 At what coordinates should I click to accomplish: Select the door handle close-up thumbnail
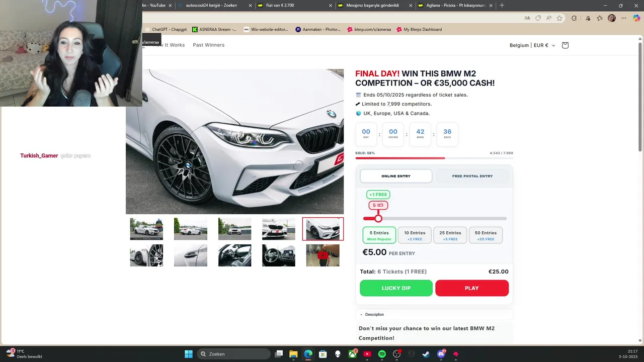191,255
